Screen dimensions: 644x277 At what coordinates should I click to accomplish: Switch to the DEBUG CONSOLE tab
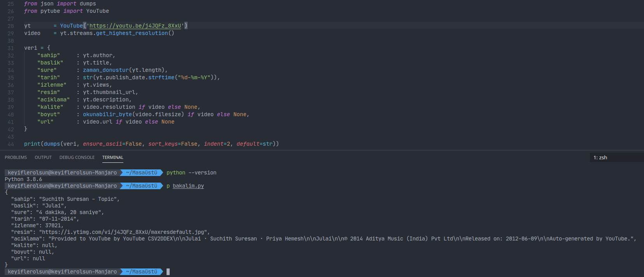(x=77, y=157)
